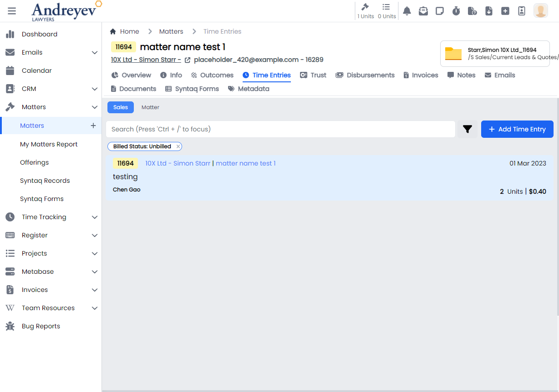Click the file download icon in header
The width and height of the screenshot is (559, 392).
point(489,11)
